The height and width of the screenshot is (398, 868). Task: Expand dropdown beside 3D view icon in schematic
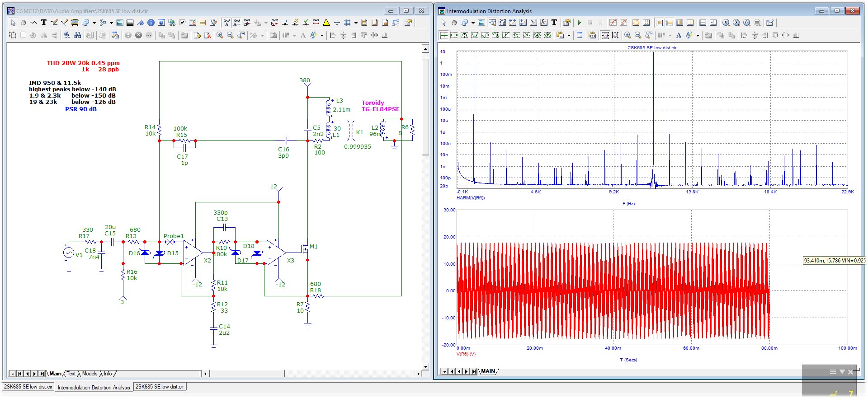[94, 23]
